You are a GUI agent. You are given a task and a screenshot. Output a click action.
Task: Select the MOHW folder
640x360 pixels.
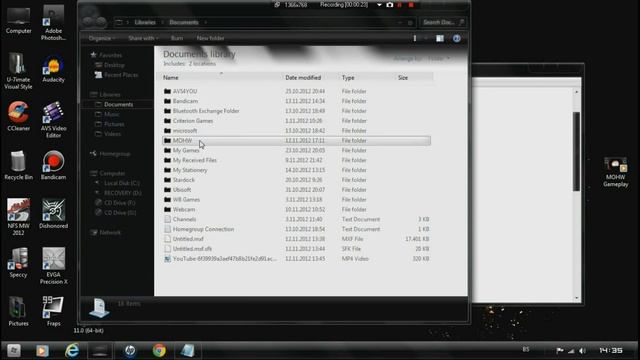[297, 140]
